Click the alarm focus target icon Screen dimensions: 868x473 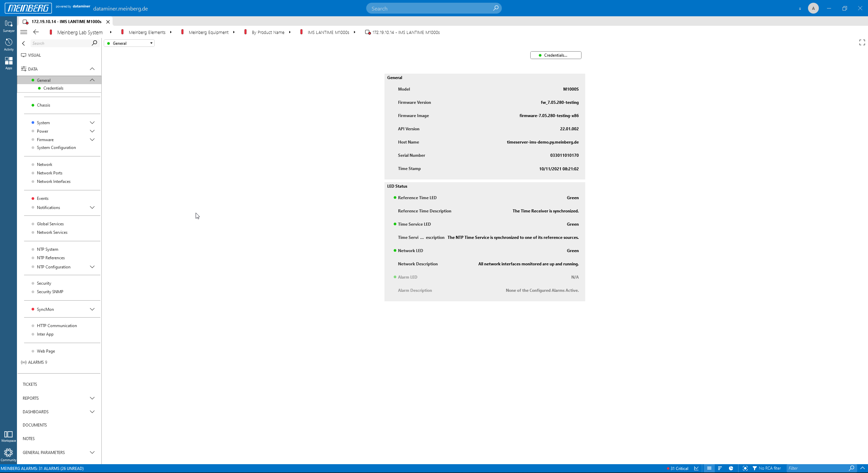tap(745, 468)
